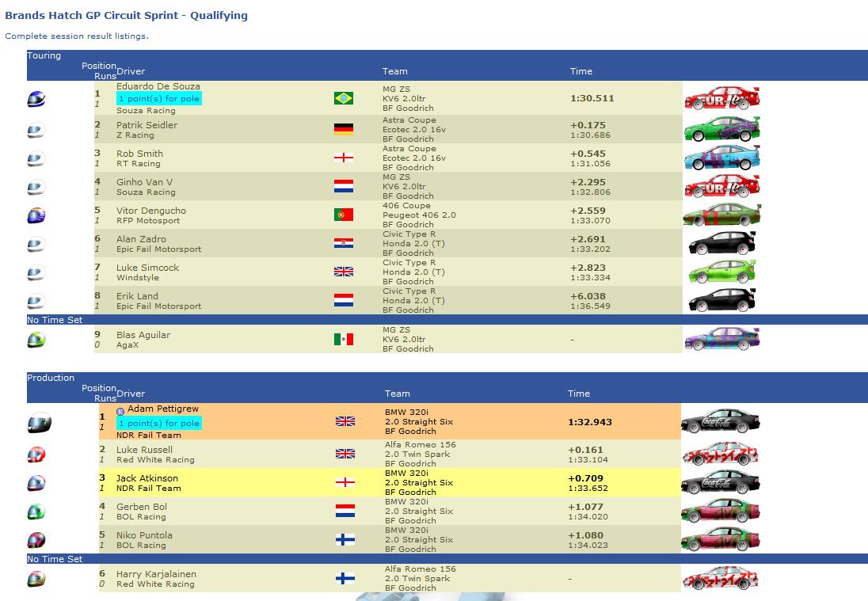Click Blas Aguilar's purple MG ZS car
868x601 pixels.
pyautogui.click(x=722, y=339)
